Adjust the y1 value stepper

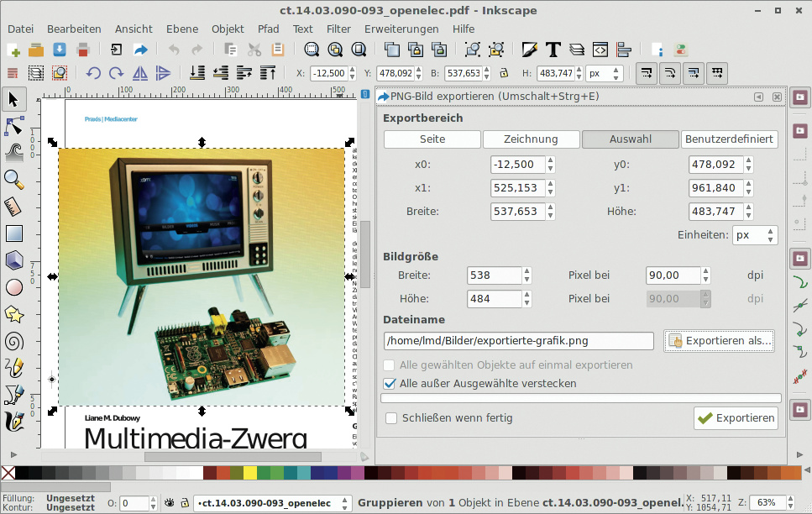[749, 188]
